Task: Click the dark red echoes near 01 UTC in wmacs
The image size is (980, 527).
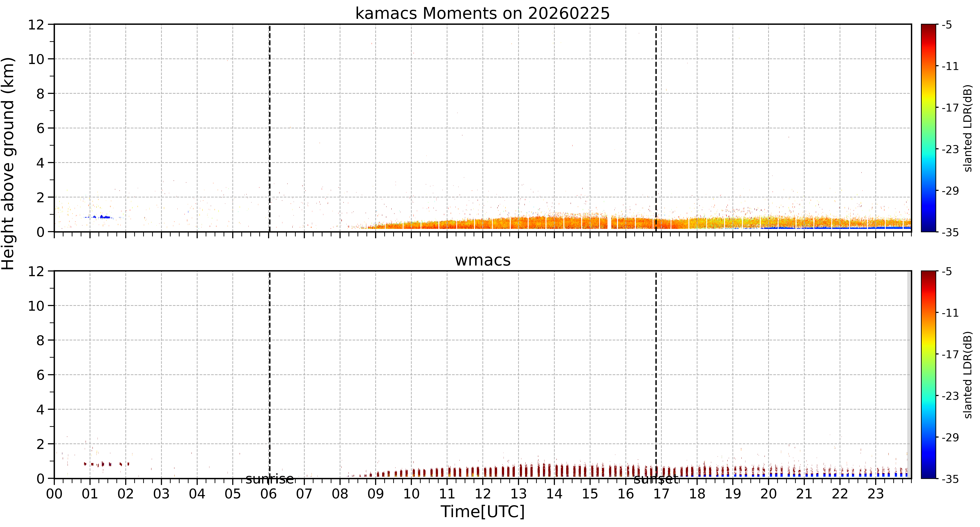Action: [107, 464]
